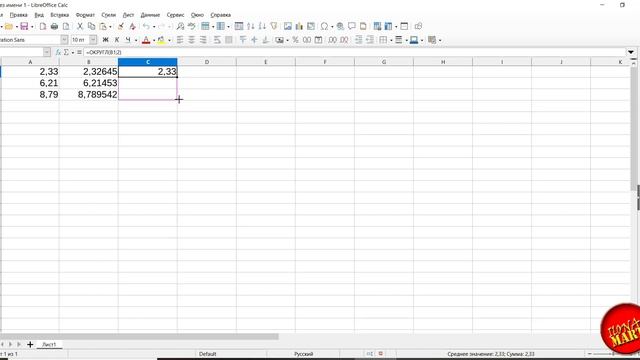Apply background color swatch icon

point(414,40)
